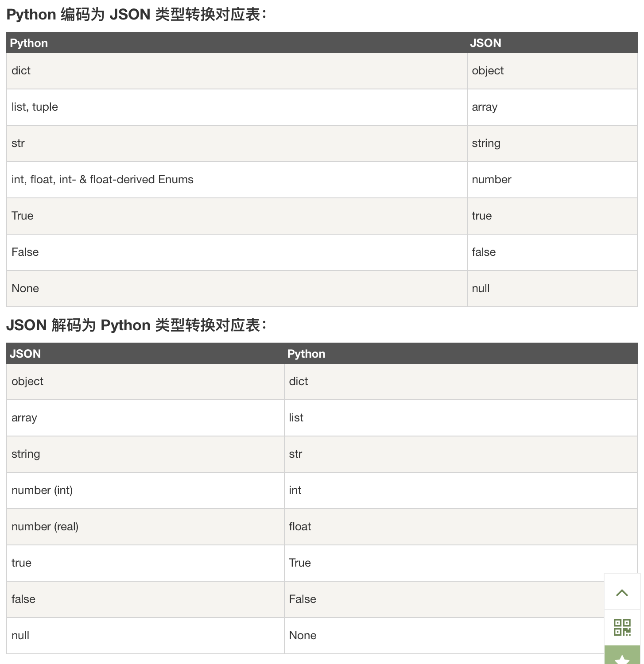This screenshot has width=644, height=664.
Task: Click the JSON header of the second table
Action: pyautogui.click(x=25, y=354)
